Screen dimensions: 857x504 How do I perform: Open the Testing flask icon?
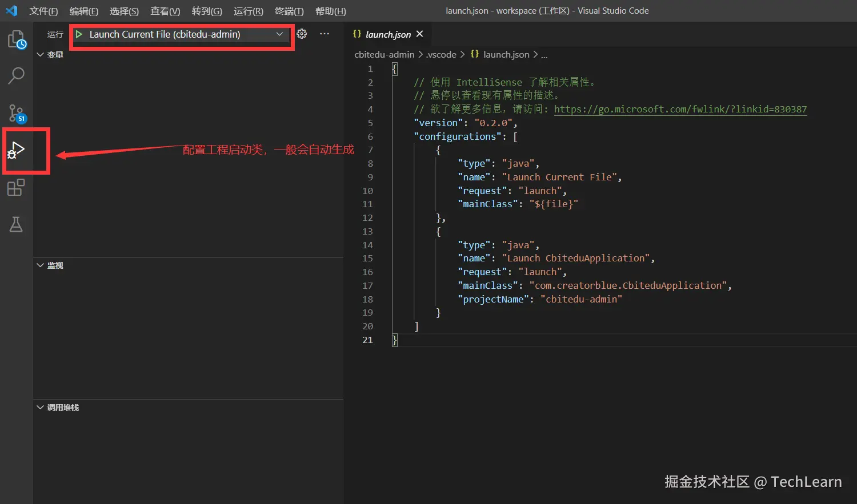(x=16, y=224)
